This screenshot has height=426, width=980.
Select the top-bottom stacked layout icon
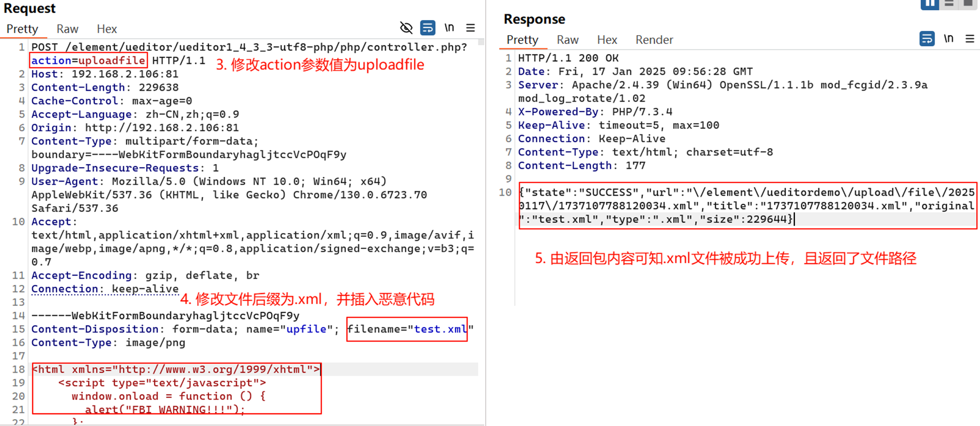point(949,4)
